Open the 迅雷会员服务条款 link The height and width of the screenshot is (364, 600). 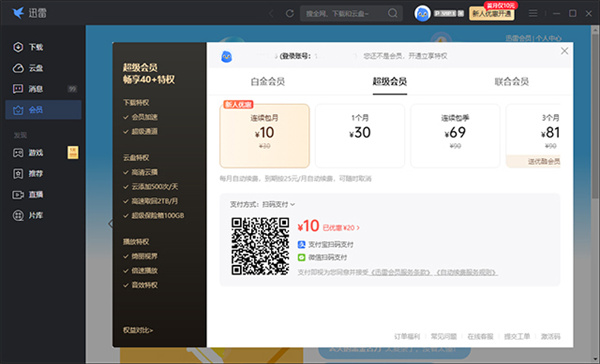[x=401, y=272]
